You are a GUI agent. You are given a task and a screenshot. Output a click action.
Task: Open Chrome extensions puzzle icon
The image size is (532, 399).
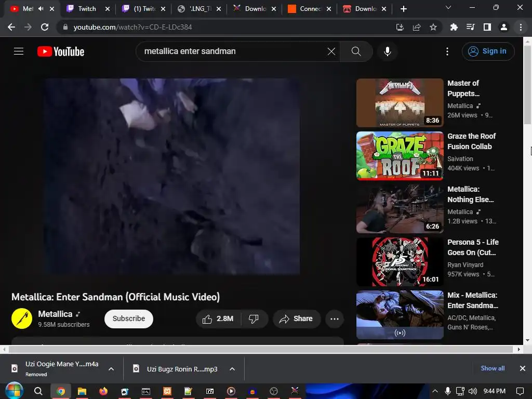tap(454, 27)
